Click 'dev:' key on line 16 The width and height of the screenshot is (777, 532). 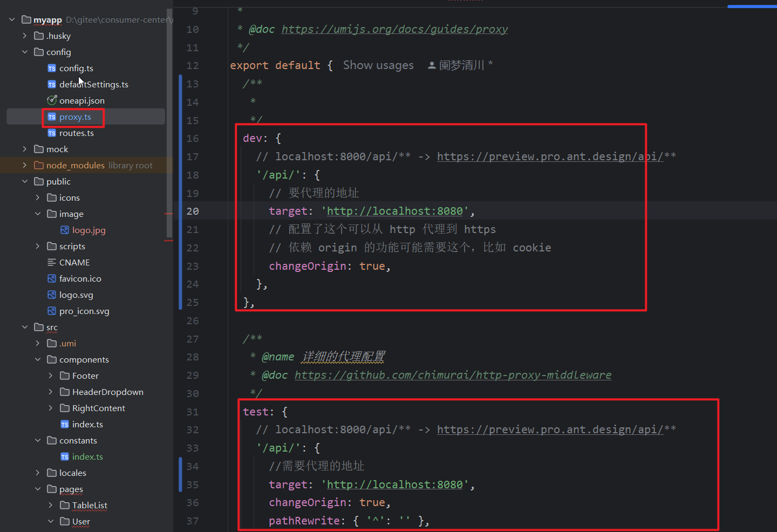pyautogui.click(x=255, y=138)
